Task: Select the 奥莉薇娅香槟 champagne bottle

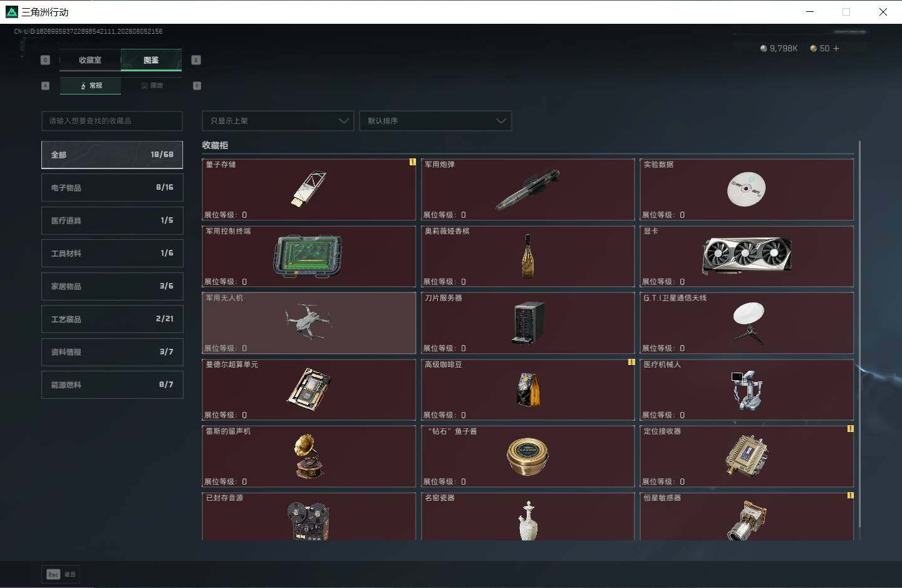Action: coord(528,256)
